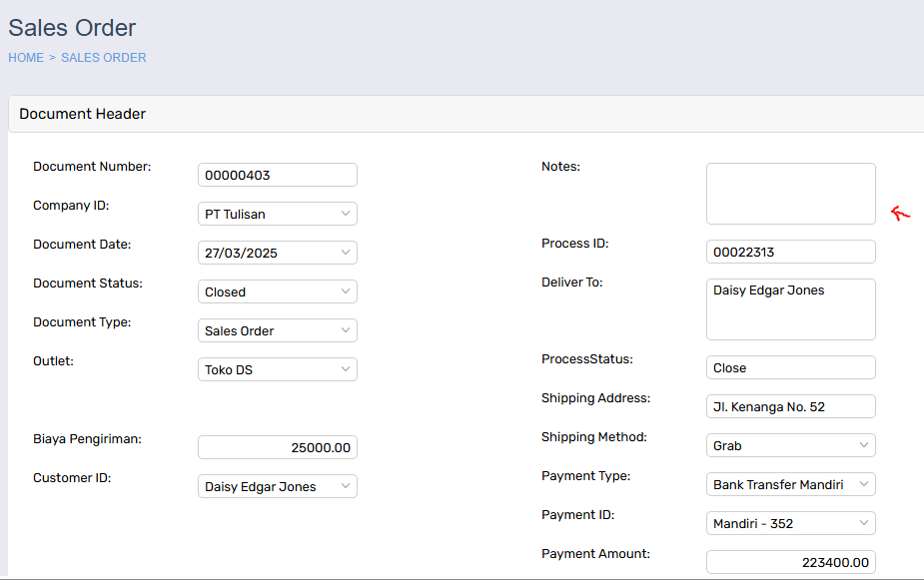Expand the Payment Type dropdown
924x580 pixels.
(791, 484)
